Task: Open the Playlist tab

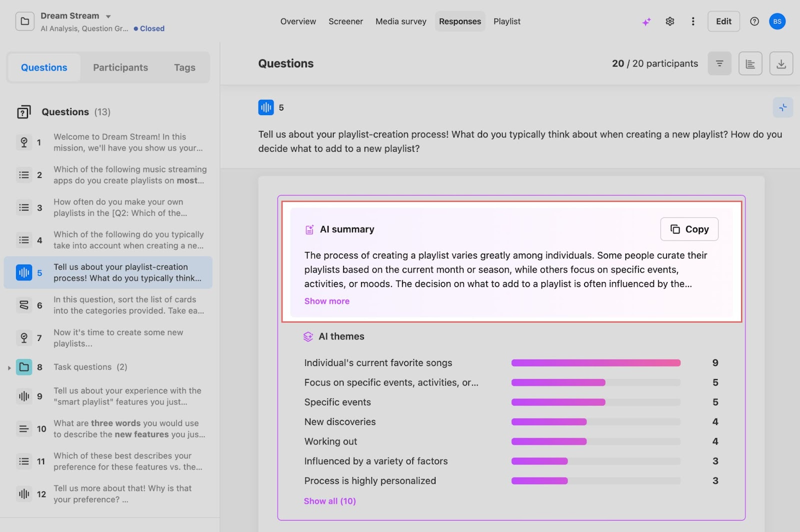Action: [x=507, y=21]
